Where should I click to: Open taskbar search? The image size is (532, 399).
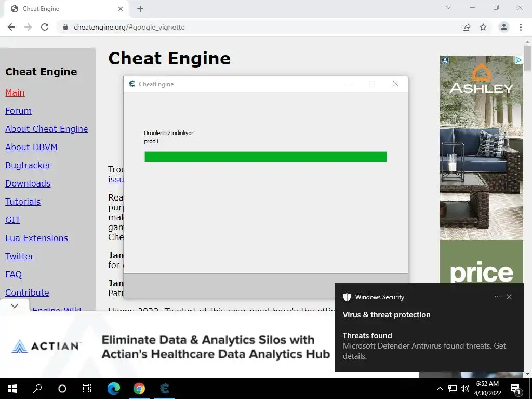pyautogui.click(x=37, y=389)
